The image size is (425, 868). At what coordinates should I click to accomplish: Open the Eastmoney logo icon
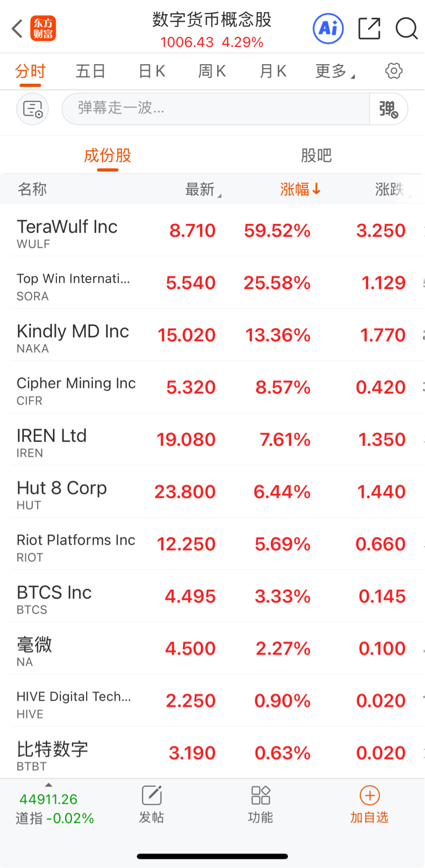coord(43,28)
